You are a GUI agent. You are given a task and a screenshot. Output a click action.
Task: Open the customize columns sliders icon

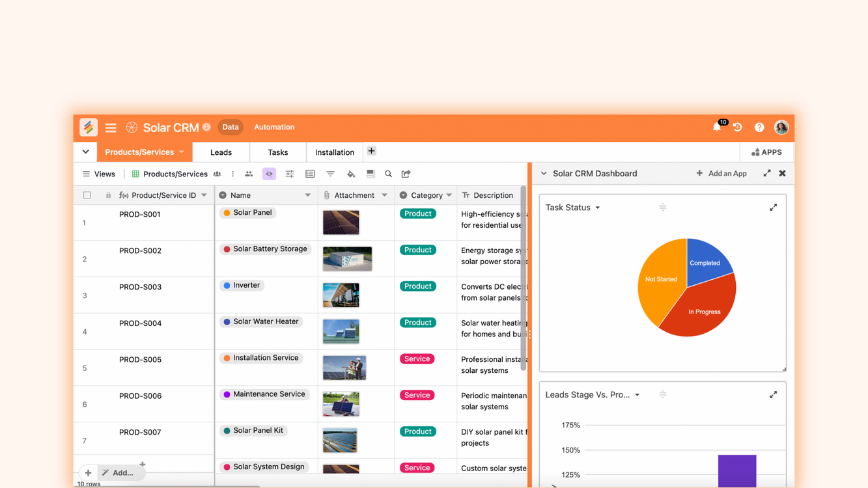[x=290, y=174]
